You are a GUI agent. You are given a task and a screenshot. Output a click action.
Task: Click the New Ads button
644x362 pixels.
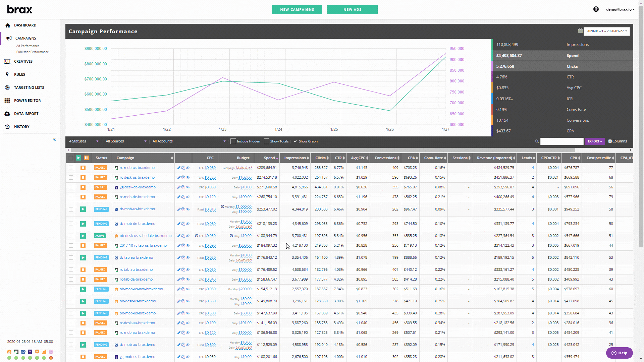352,9
